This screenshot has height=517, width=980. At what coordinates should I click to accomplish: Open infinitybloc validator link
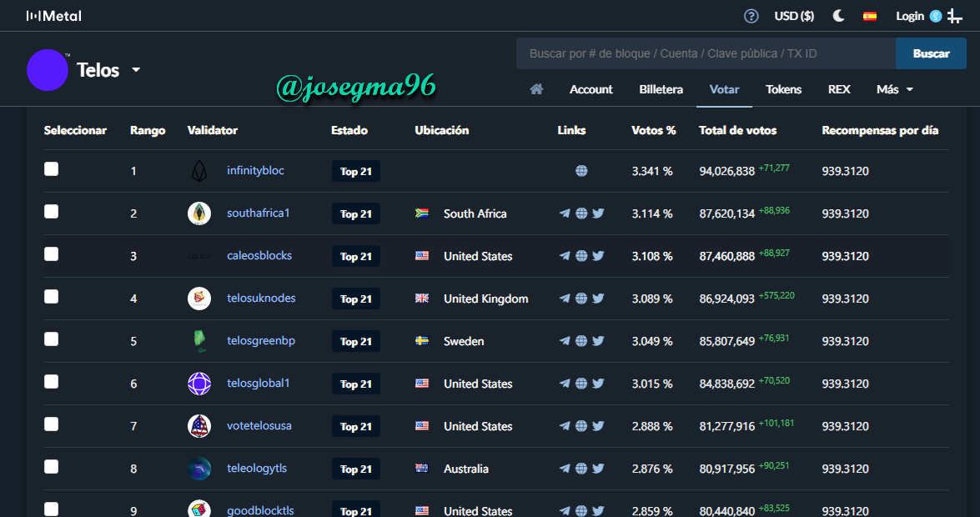pyautogui.click(x=255, y=170)
